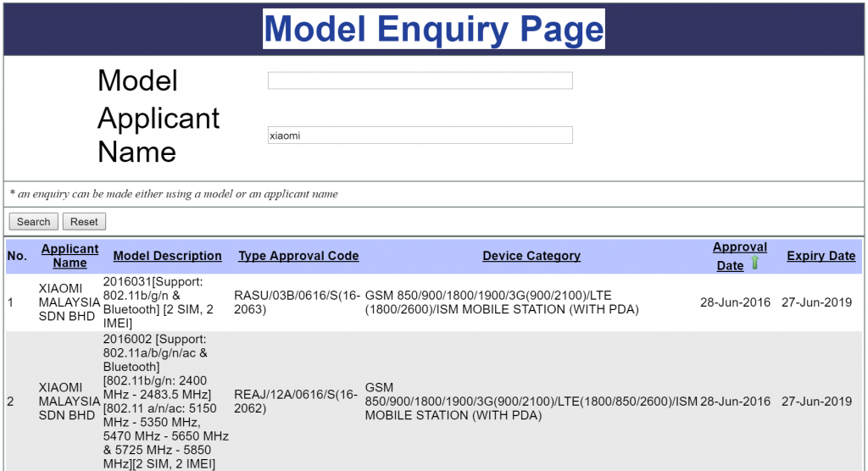Select model description starting with 2016031
The height and width of the screenshot is (471, 868).
159,302
